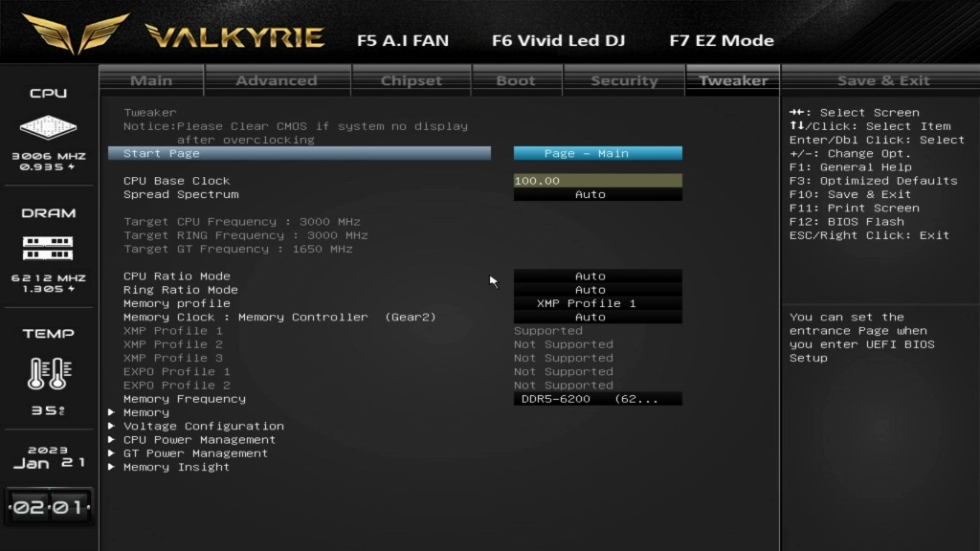Click Target CPU Frequency : 3000 MHz
This screenshot has height=551, width=980.
point(242,222)
